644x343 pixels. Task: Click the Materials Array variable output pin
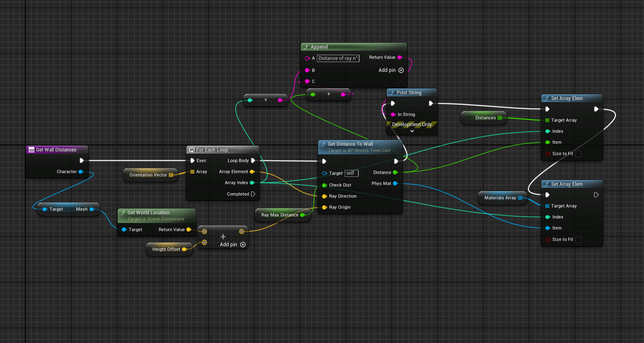point(520,198)
